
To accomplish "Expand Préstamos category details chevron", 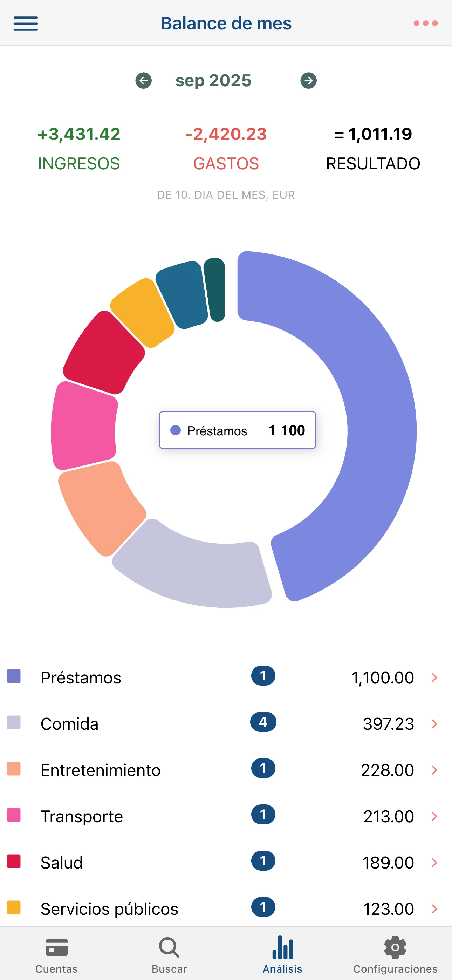I will [434, 677].
